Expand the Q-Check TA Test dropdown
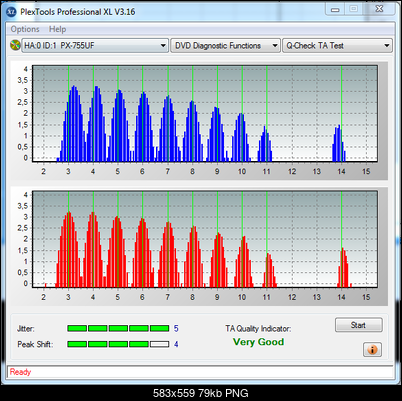Screen dimensions: 402x401 click(337, 46)
